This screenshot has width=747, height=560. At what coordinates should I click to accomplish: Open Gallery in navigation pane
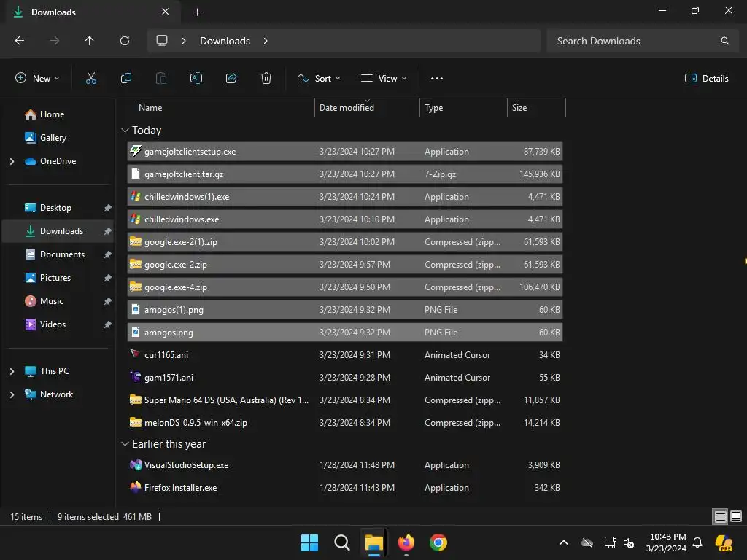[x=53, y=138]
